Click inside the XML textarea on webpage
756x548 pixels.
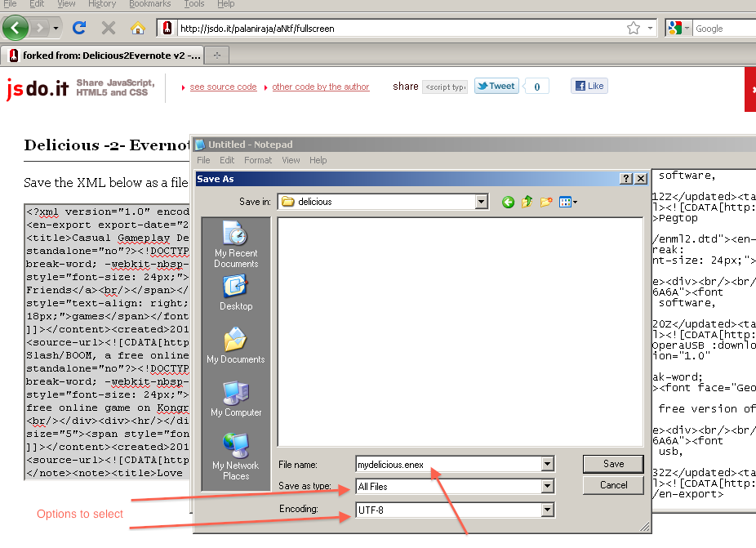108,342
